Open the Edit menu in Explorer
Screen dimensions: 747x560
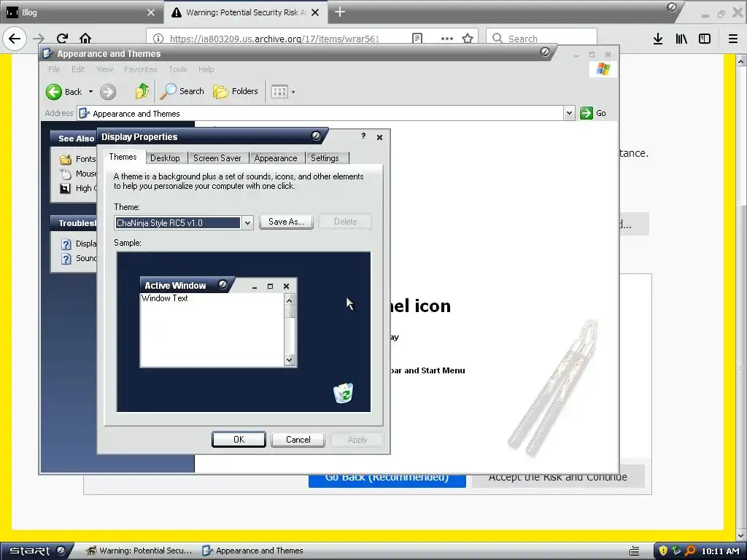pyautogui.click(x=78, y=69)
